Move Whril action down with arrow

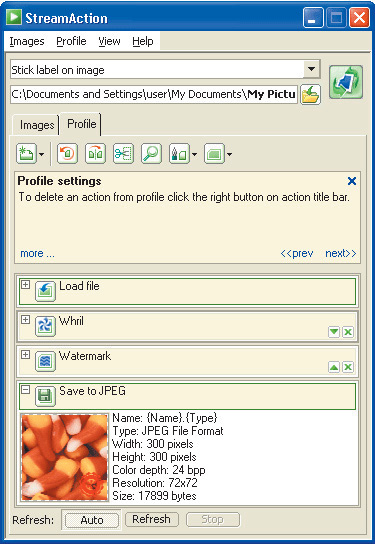(x=334, y=332)
